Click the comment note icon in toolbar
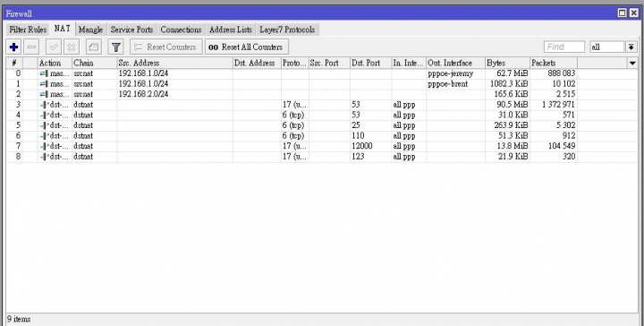This screenshot has width=644, height=326. point(94,47)
